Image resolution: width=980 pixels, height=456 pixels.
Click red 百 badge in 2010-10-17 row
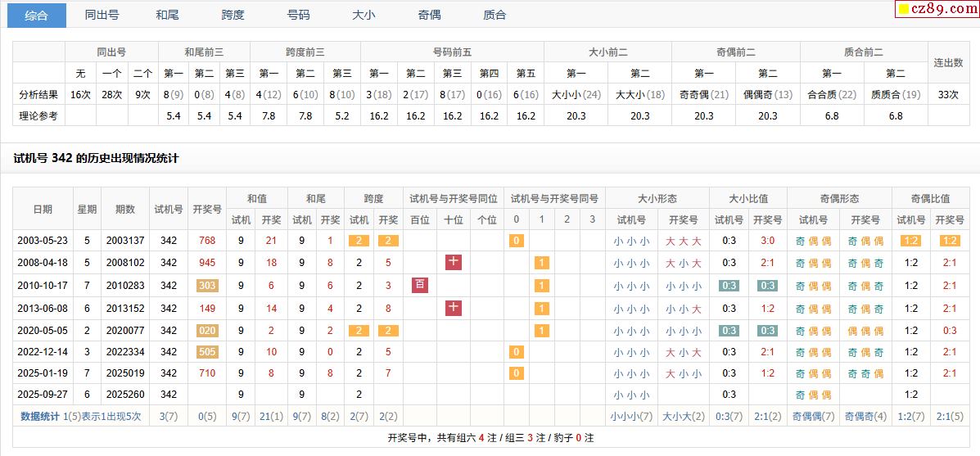tap(420, 286)
